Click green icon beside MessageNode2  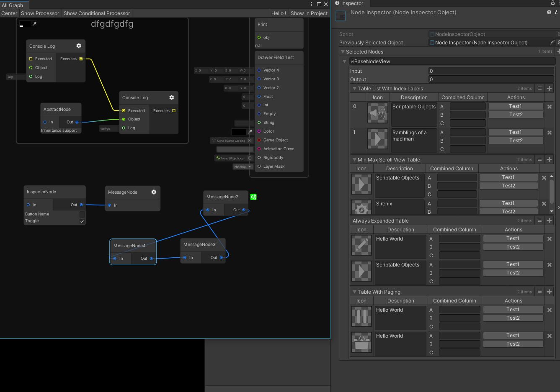pos(253,197)
